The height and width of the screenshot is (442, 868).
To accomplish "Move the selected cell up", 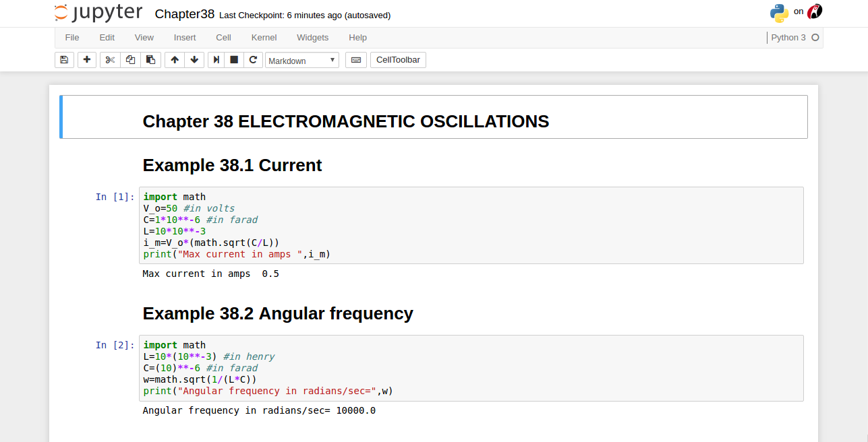I will click(x=175, y=60).
